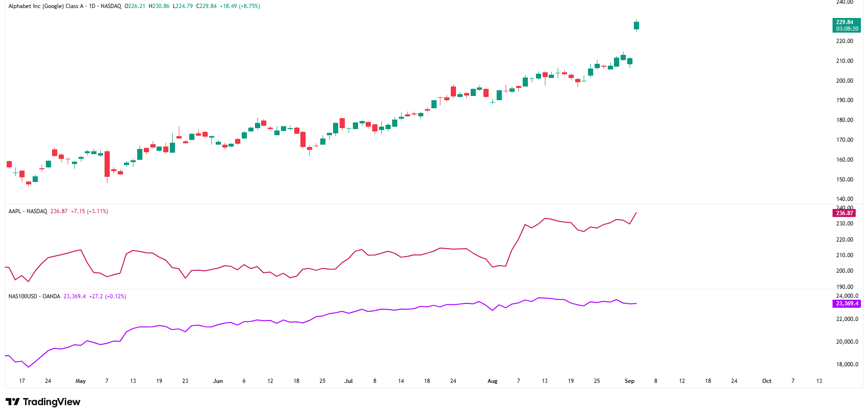Click the purple 23,369.4 price tag on the axis
This screenshot has width=868, height=416.
tap(847, 303)
